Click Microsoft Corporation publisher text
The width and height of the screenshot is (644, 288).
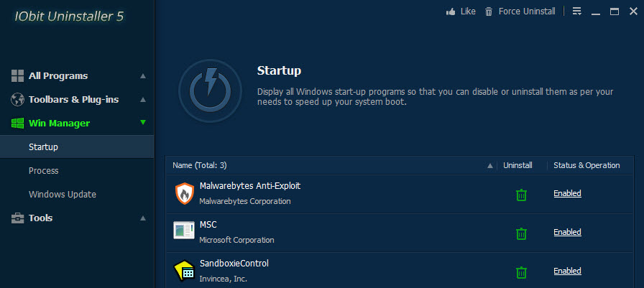236,240
